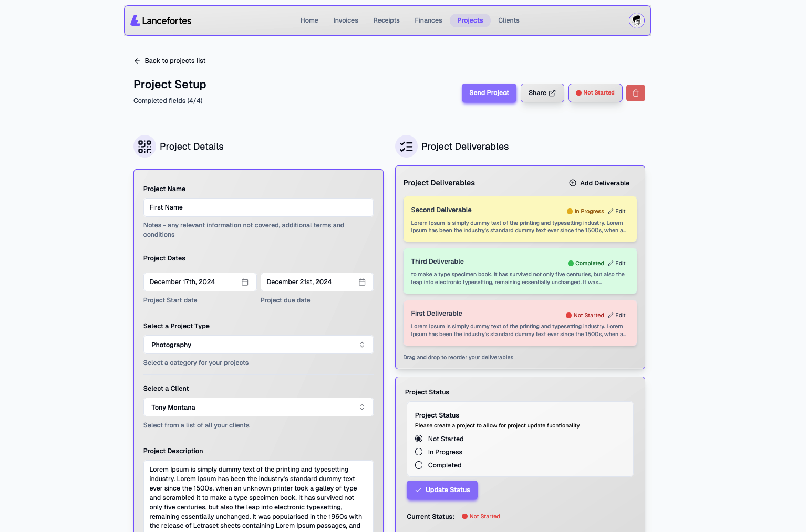Edit the Second Deliverable pencil icon
Screen dimensions: 806x532
point(611,212)
